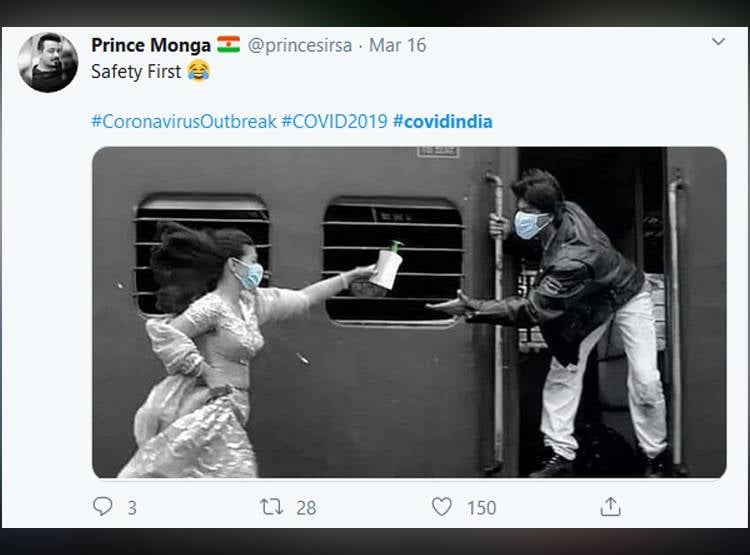Open the Mar 16 timestamp link
Image resolution: width=750 pixels, height=555 pixels.
(397, 45)
